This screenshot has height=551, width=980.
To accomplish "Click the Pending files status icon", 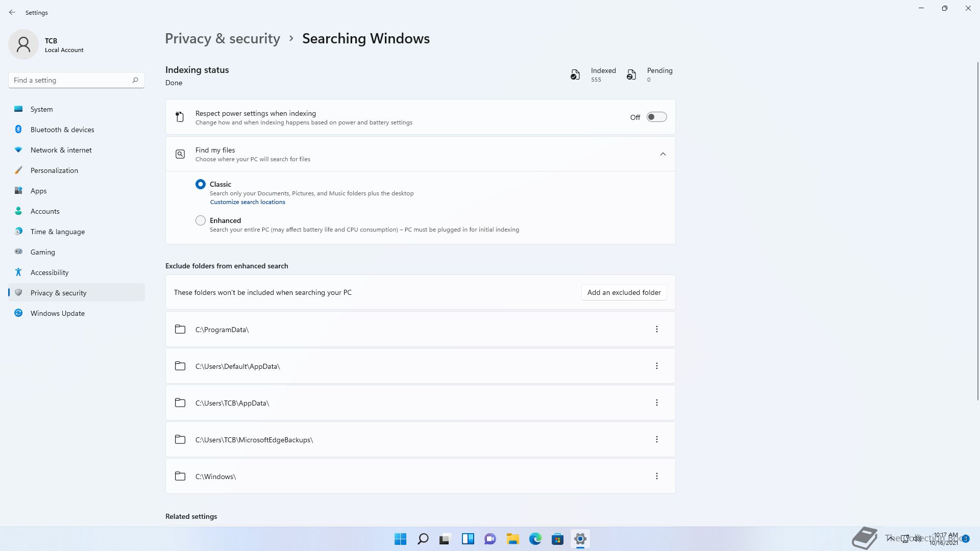I will coord(631,75).
